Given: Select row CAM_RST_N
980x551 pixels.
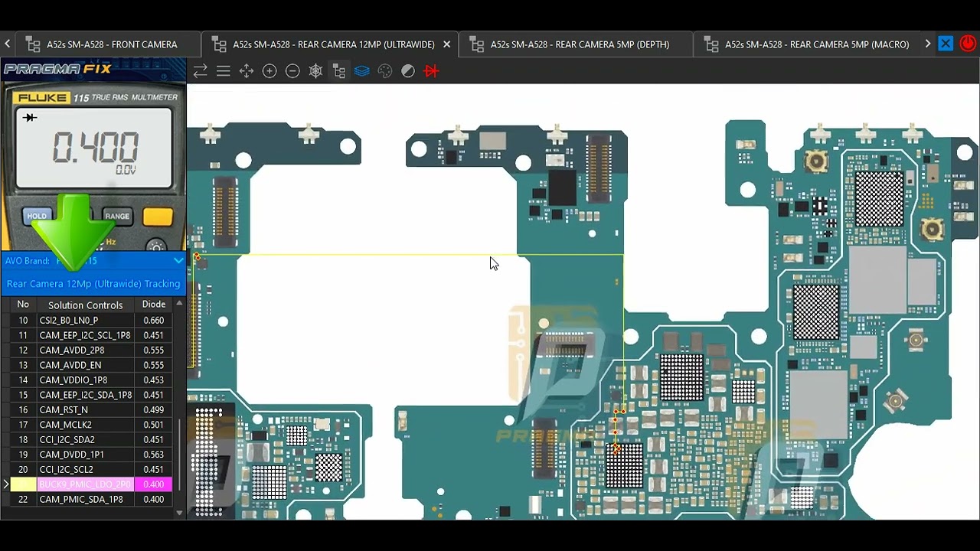Looking at the screenshot, I should [92, 410].
